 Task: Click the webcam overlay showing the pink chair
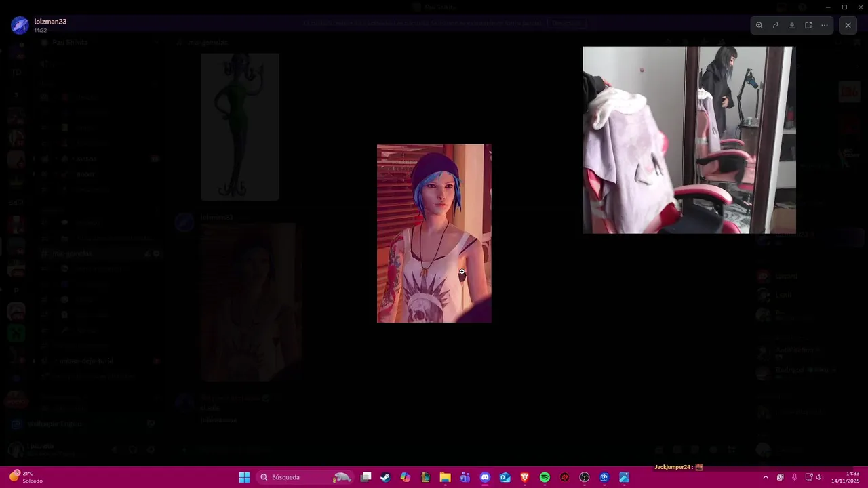pyautogui.click(x=689, y=140)
